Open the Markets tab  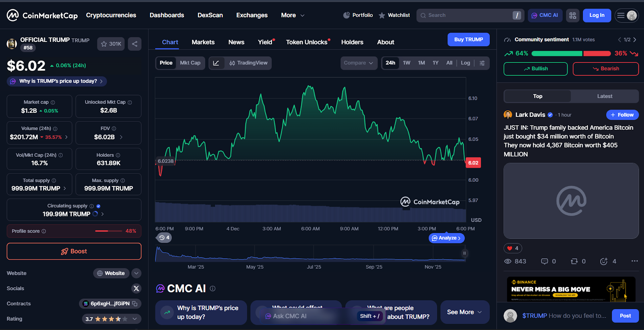(203, 42)
